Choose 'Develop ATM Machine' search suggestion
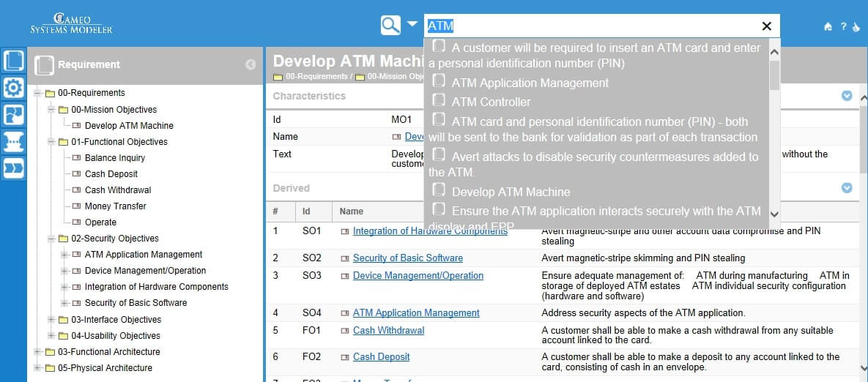The image size is (868, 382). (511, 192)
